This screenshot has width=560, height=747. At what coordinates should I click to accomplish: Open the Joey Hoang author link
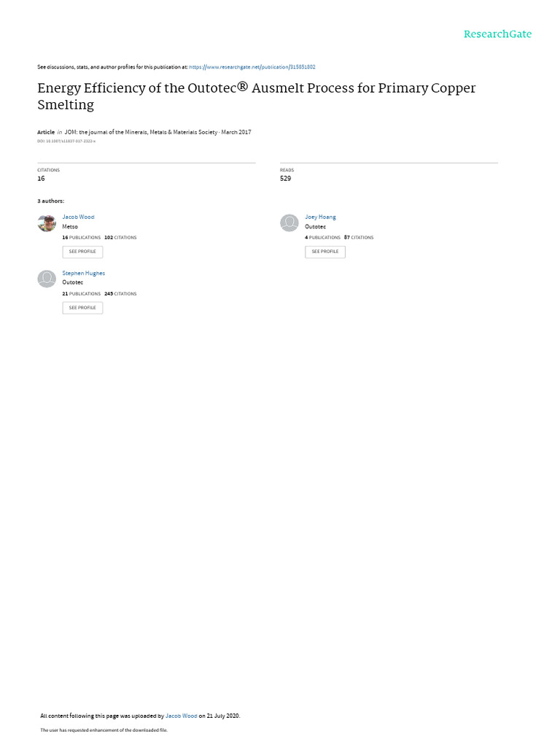click(x=321, y=217)
